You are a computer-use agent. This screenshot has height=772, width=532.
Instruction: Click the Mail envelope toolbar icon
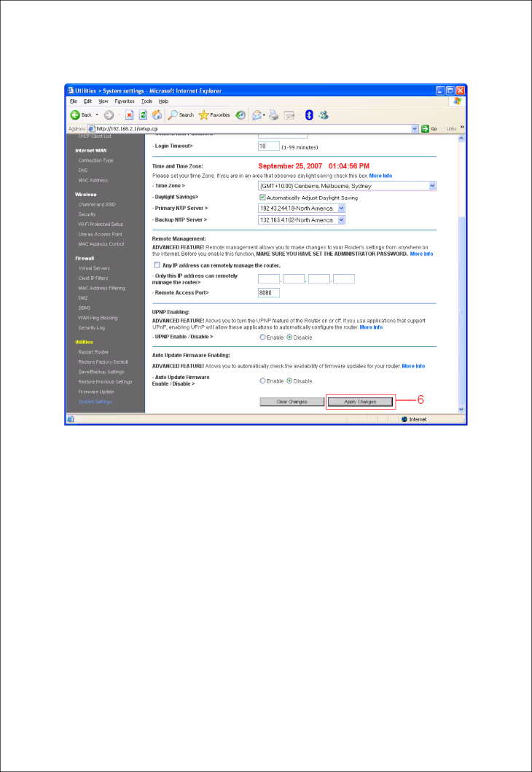click(257, 114)
